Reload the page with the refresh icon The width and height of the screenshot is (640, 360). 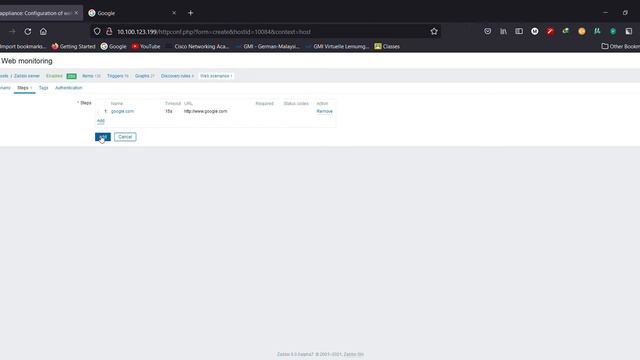(28, 31)
